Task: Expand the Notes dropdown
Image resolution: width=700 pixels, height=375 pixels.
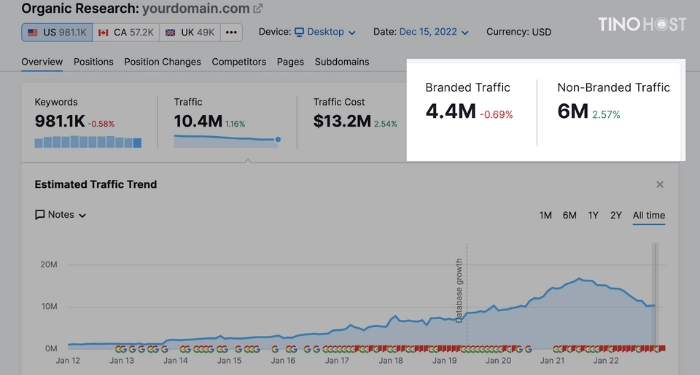Action: [x=60, y=215]
